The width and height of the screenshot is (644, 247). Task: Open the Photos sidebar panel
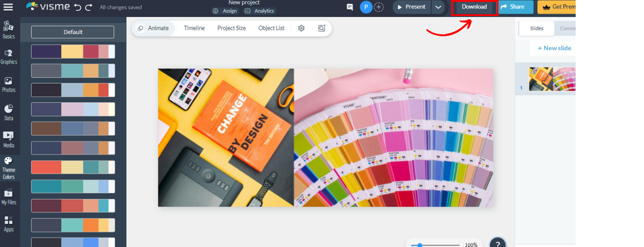(9, 85)
